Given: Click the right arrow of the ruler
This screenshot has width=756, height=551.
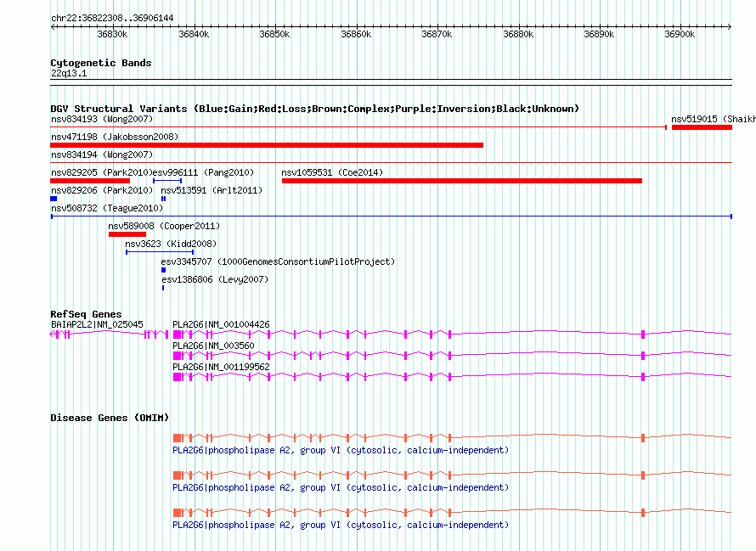Looking at the screenshot, I should (x=730, y=26).
